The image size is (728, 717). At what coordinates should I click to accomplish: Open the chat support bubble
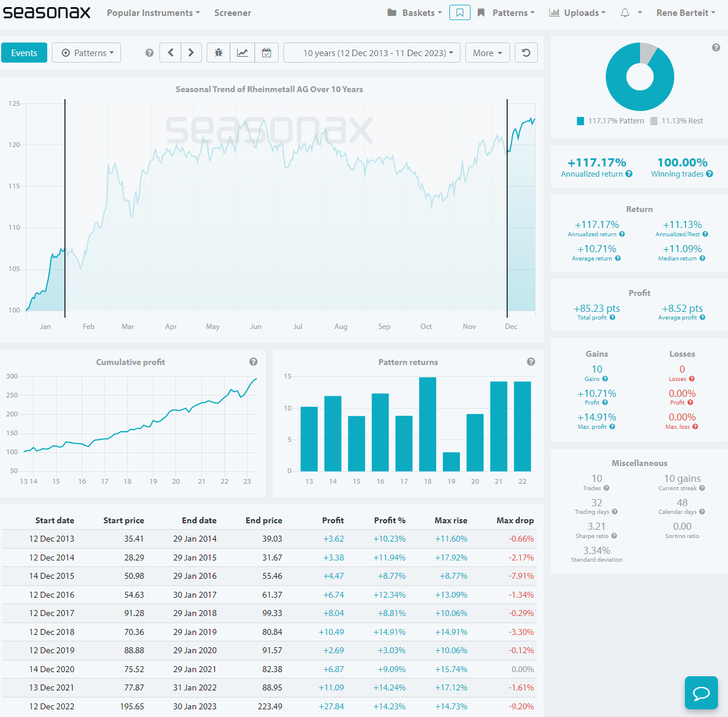[x=701, y=693]
